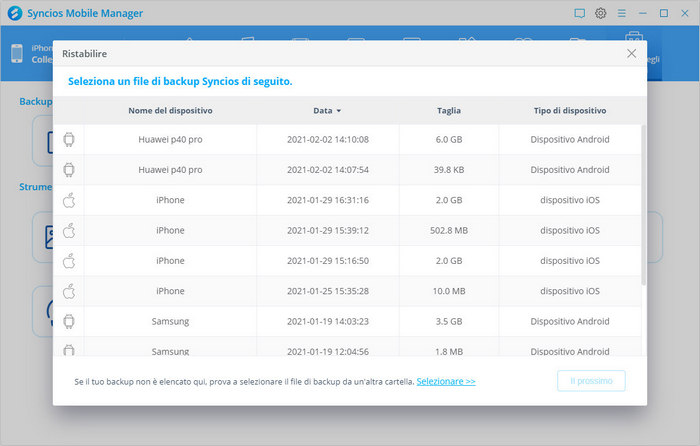Click the 39.8 KB size cell
Image resolution: width=700 pixels, height=446 pixels.
449,170
